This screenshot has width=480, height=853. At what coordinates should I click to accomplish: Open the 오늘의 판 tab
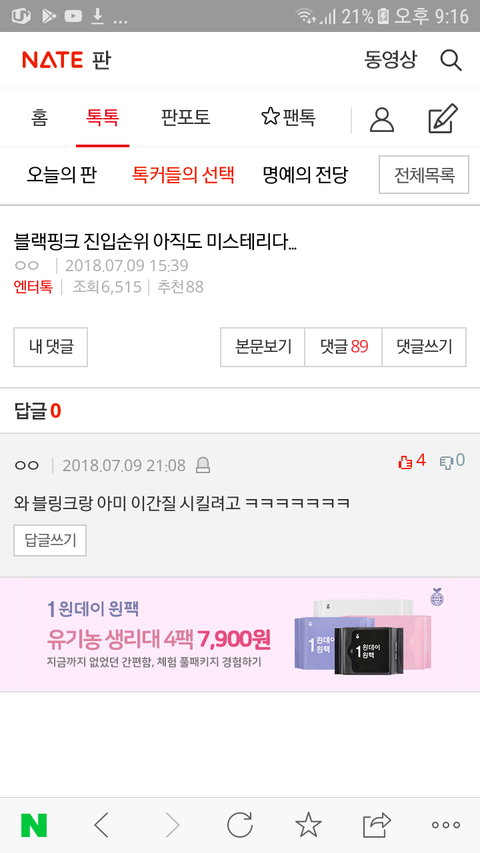click(x=61, y=175)
